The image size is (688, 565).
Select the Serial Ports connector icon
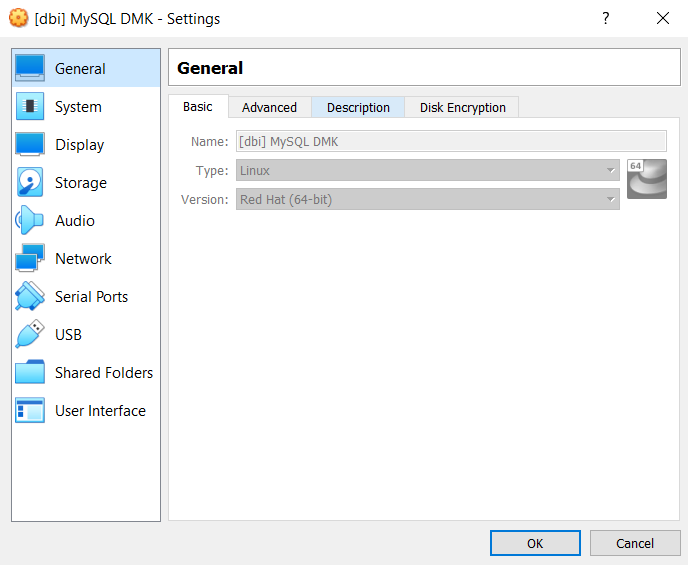click(x=30, y=296)
